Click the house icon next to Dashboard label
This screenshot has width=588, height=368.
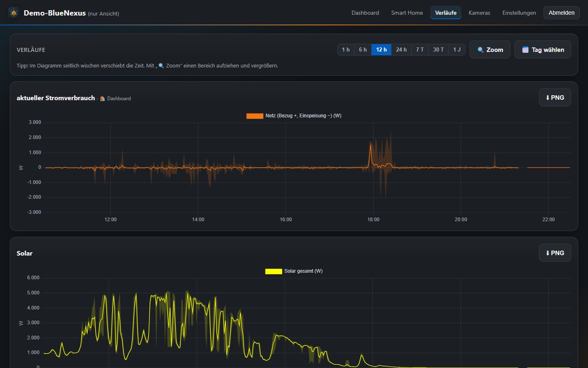tap(102, 99)
